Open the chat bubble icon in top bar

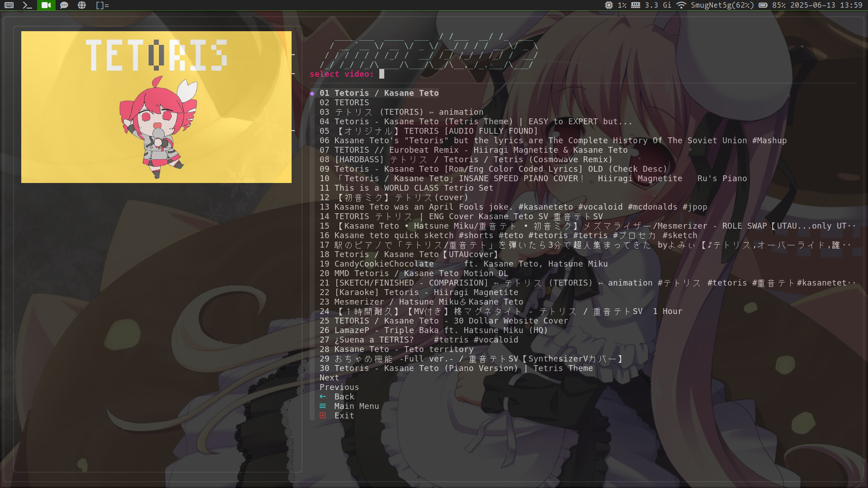coord(64,5)
